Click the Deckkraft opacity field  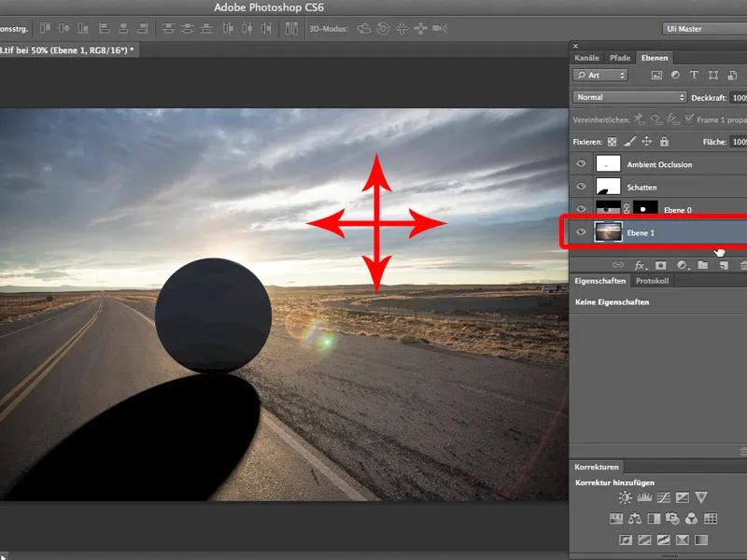(738, 98)
